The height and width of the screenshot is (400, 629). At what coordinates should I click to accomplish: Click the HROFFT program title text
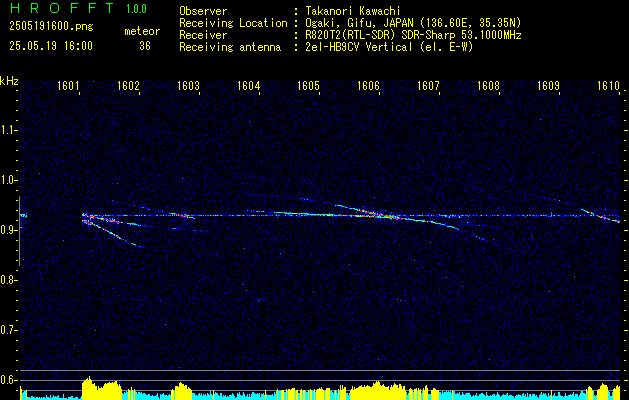pos(62,8)
